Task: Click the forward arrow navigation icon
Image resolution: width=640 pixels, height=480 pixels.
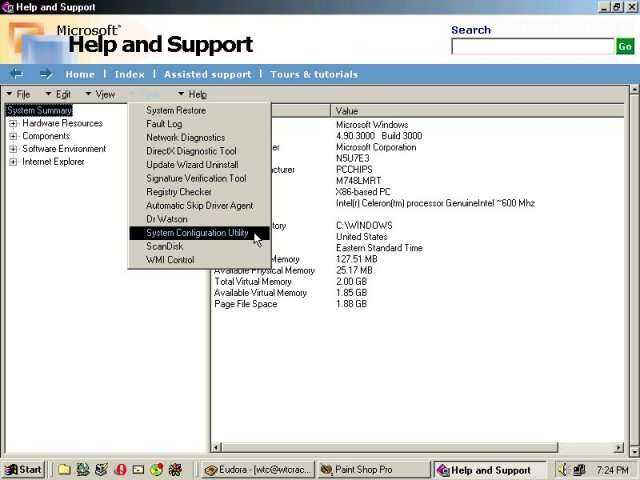Action: pyautogui.click(x=46, y=74)
